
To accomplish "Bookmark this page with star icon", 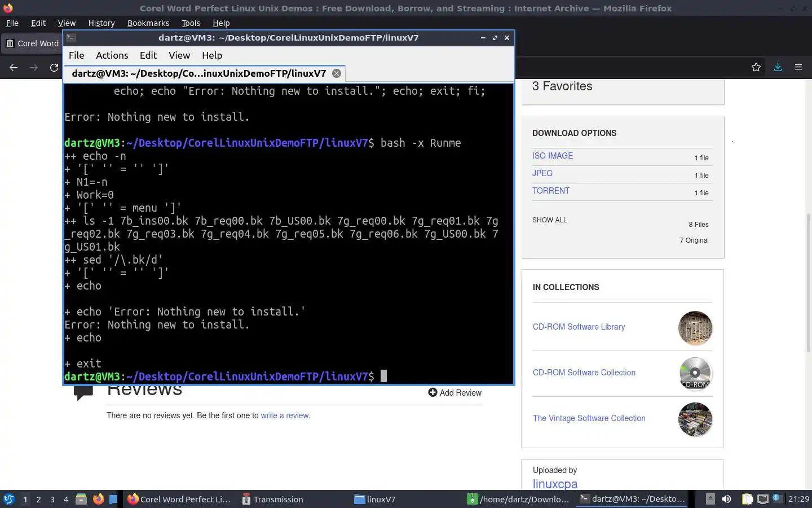I will click(x=756, y=67).
